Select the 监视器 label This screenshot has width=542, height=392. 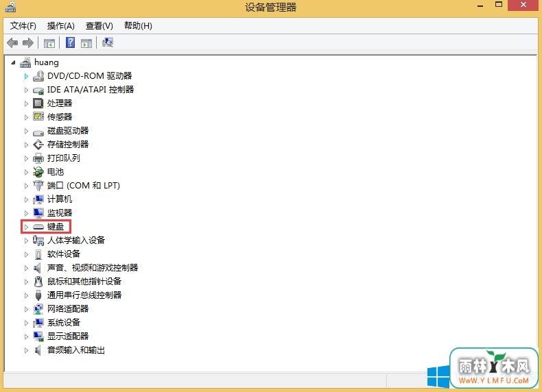(x=60, y=212)
